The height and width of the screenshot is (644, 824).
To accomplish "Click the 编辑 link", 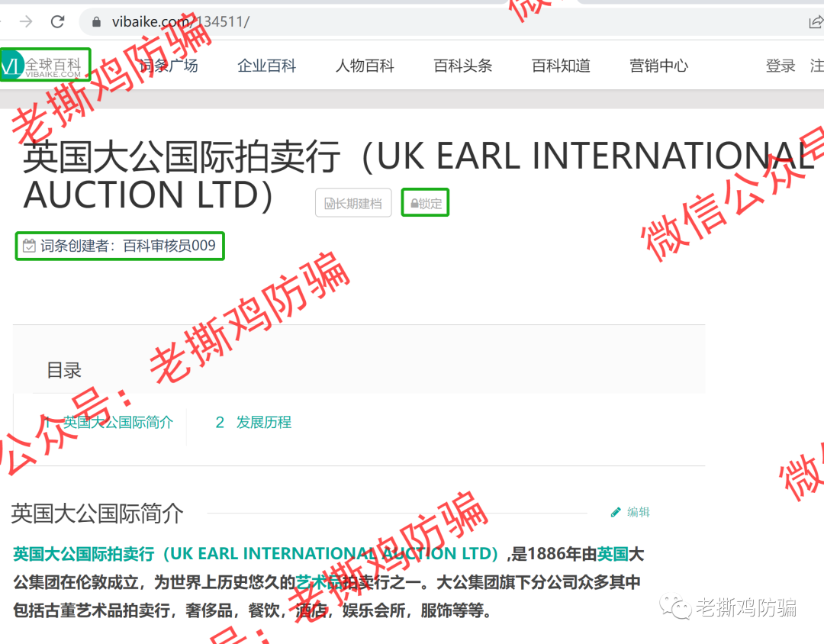I will 639,512.
